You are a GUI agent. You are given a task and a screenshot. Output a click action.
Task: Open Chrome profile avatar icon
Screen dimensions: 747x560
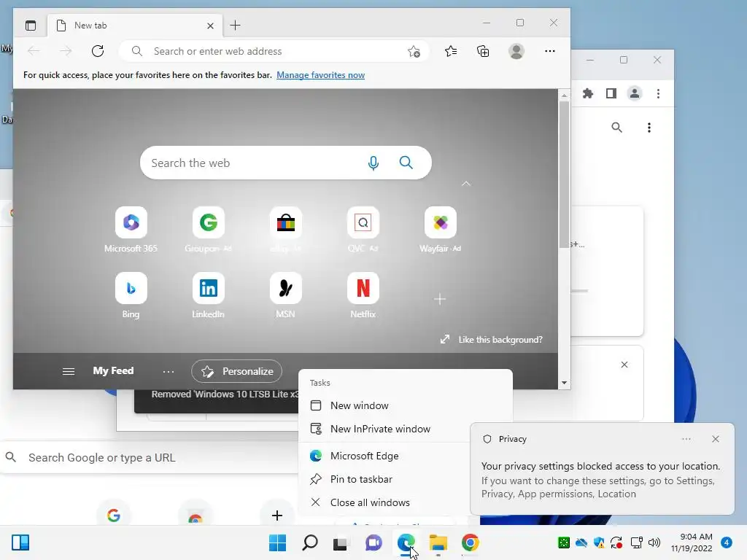pos(635,93)
